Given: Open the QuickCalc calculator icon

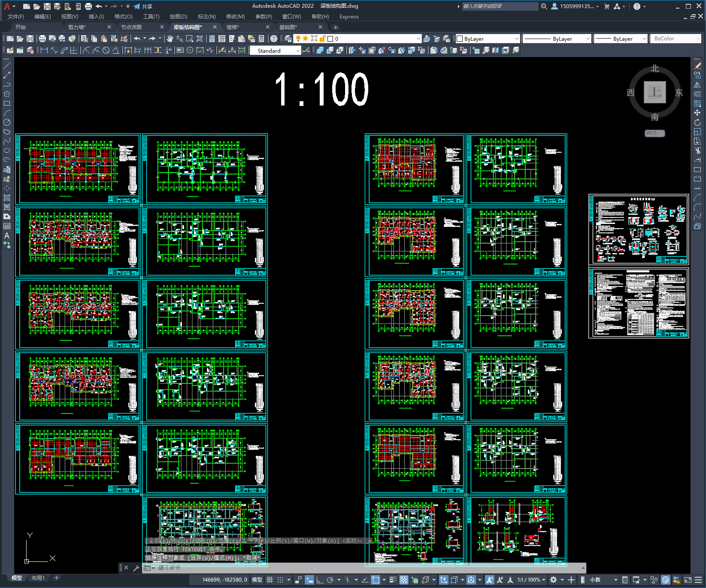Looking at the screenshot, I should click(261, 39).
